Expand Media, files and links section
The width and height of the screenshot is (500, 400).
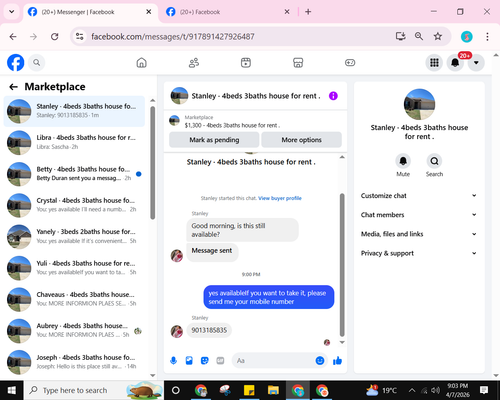point(419,234)
